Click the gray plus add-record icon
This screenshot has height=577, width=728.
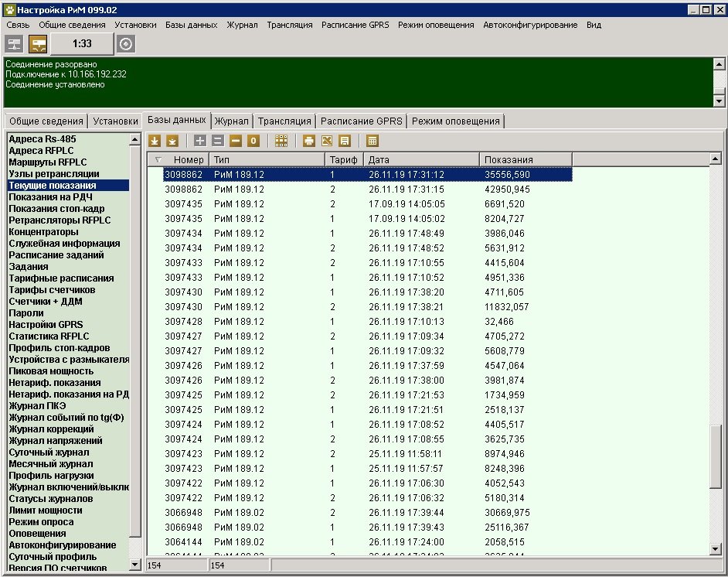(x=199, y=141)
